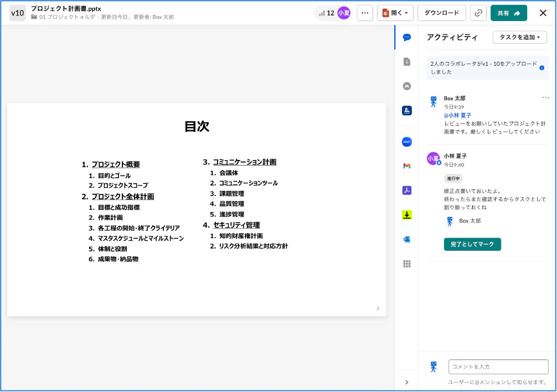Click the プロジェクト全体計画 heading in the slide

(123, 197)
